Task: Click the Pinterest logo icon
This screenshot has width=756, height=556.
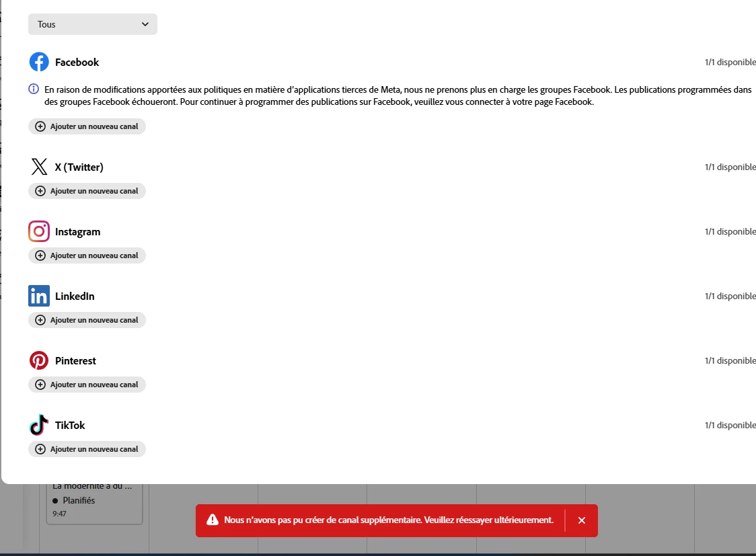Action: click(x=39, y=360)
